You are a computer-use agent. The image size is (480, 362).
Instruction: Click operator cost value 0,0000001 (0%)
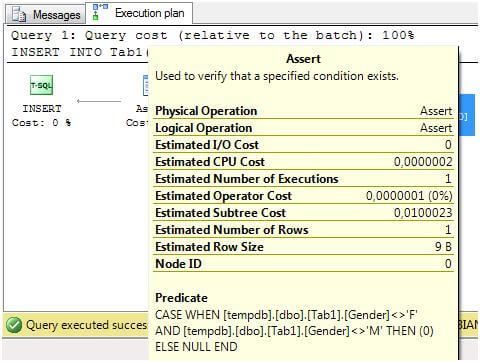[x=409, y=196]
